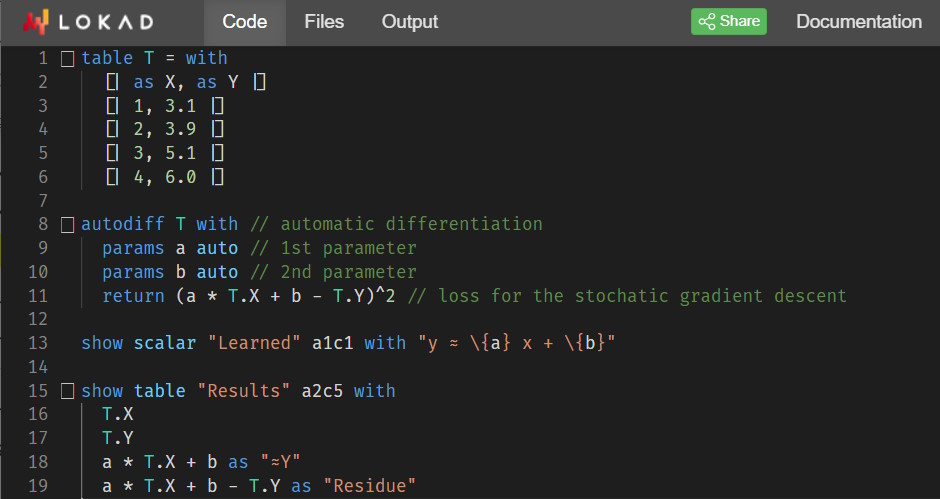This screenshot has width=940, height=499.
Task: Collapse the autodiff block on line 8
Action: point(68,225)
